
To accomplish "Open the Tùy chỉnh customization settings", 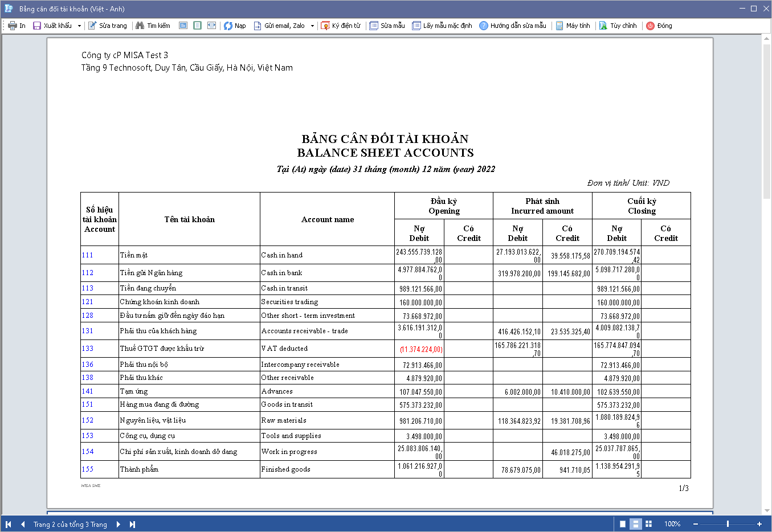I will [x=603, y=26].
